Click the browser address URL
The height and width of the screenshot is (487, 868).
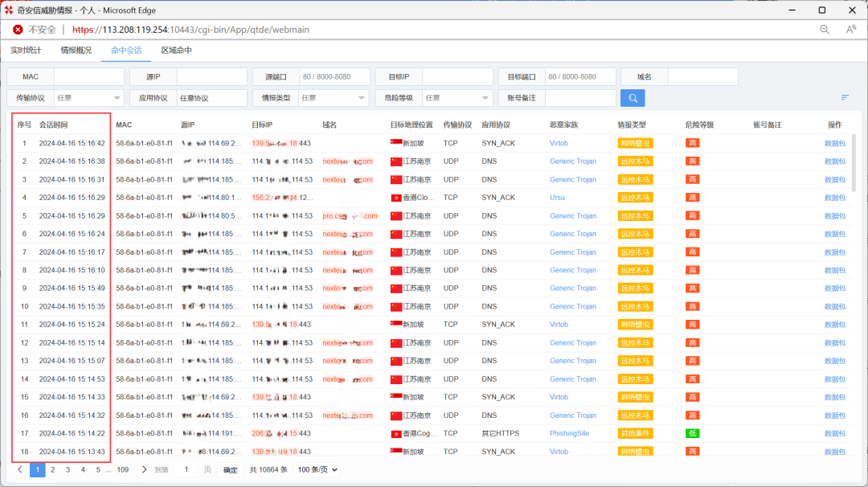[190, 30]
